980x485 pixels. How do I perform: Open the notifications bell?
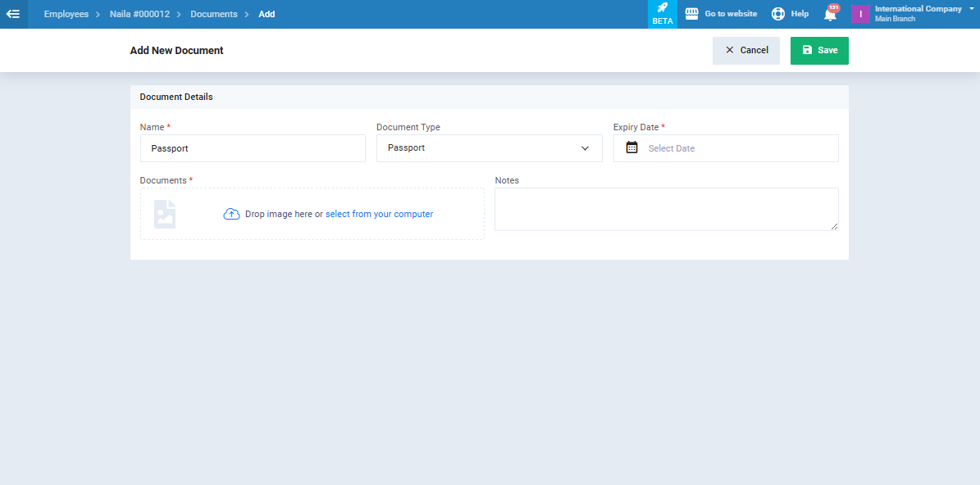[x=830, y=14]
